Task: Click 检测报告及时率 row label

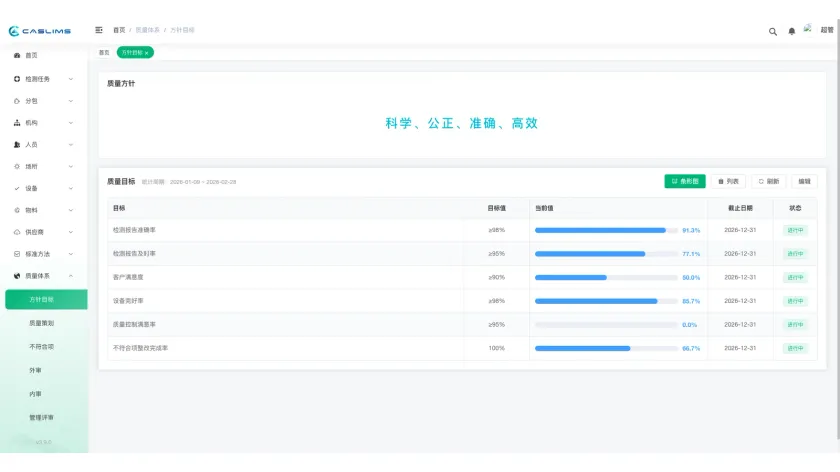Action: pyautogui.click(x=134, y=253)
